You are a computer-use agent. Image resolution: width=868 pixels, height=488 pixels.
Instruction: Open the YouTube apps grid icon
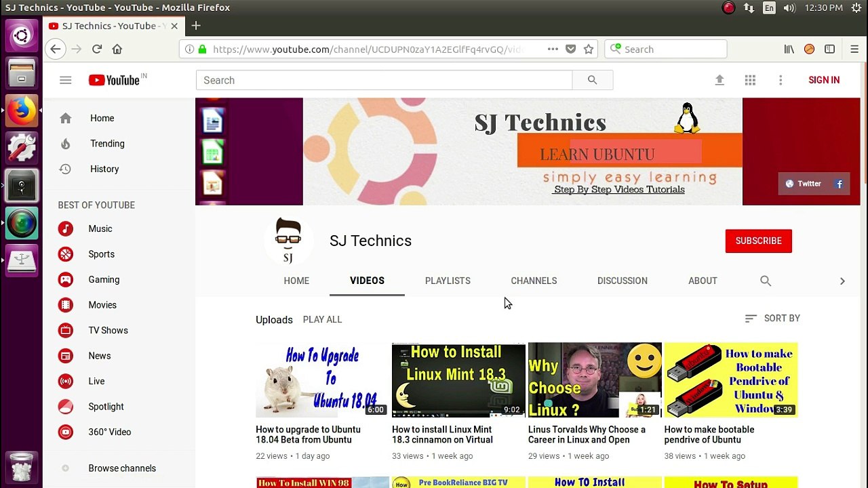(750, 80)
